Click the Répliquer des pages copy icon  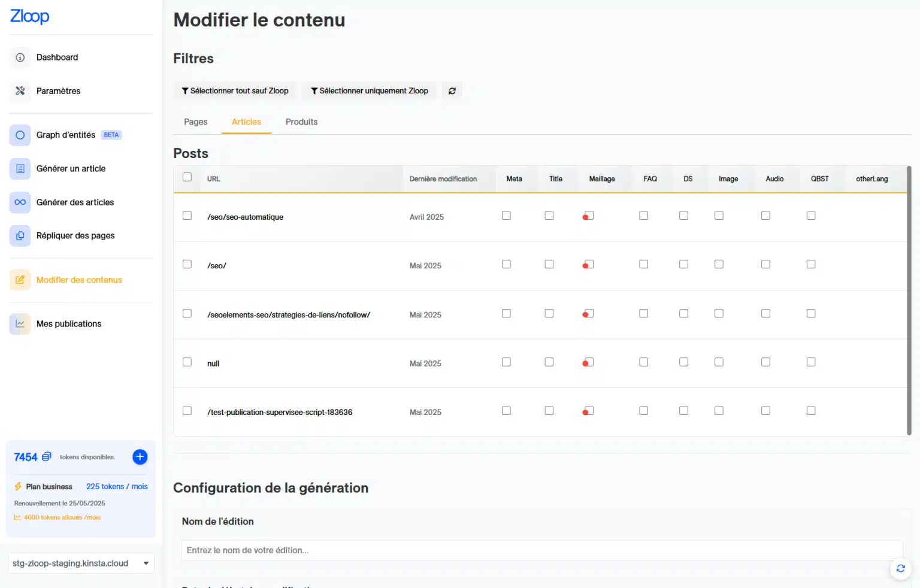pos(20,236)
